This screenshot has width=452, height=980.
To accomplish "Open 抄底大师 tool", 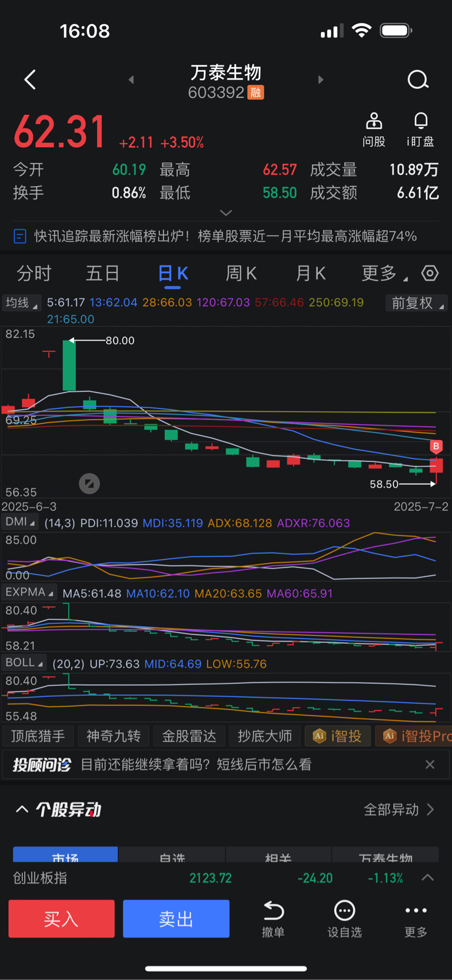I will [x=265, y=736].
